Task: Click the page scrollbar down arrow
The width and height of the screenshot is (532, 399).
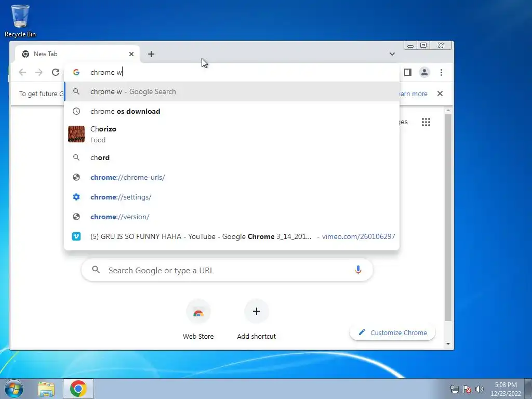Action: click(448, 344)
